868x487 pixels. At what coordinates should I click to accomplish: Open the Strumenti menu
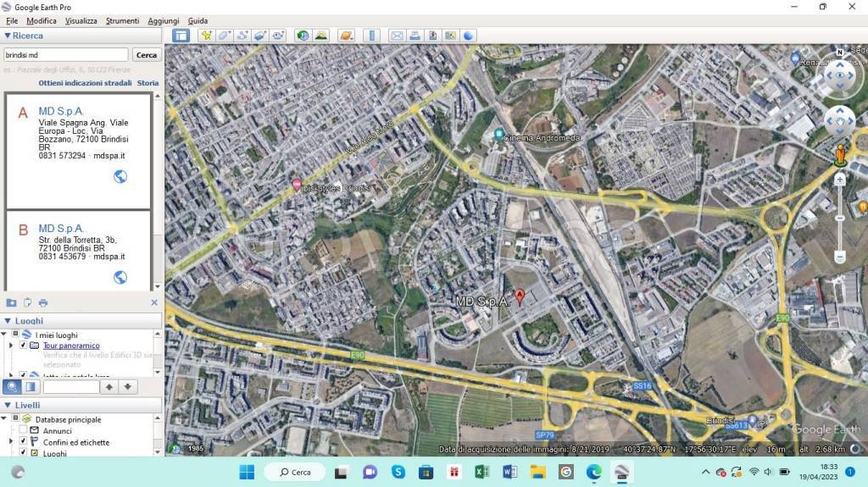click(122, 20)
